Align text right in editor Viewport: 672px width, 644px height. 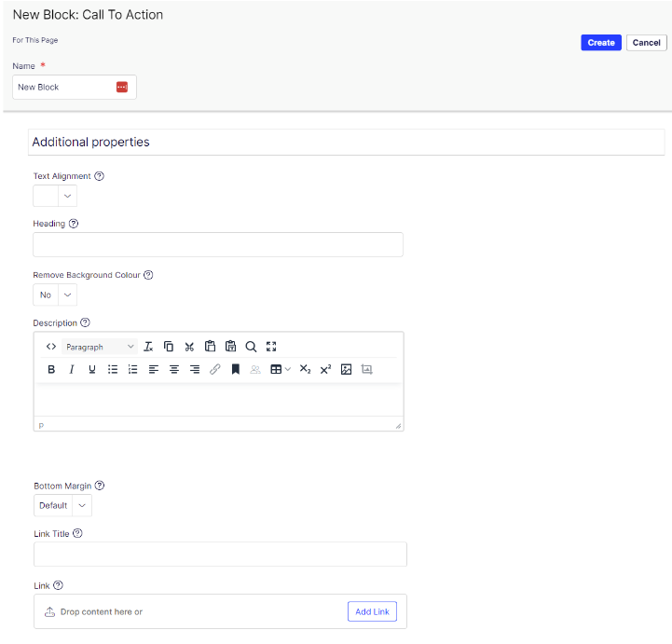tap(195, 369)
